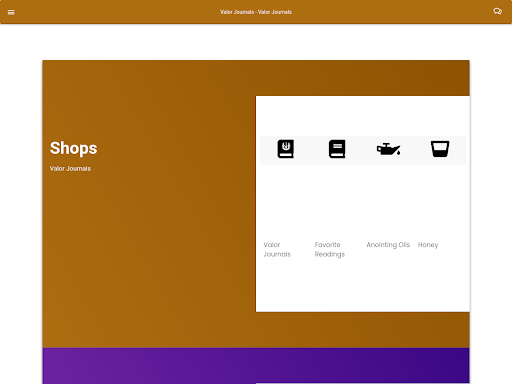The width and height of the screenshot is (512, 384).
Task: Click the Honey shop label
Action: click(428, 245)
